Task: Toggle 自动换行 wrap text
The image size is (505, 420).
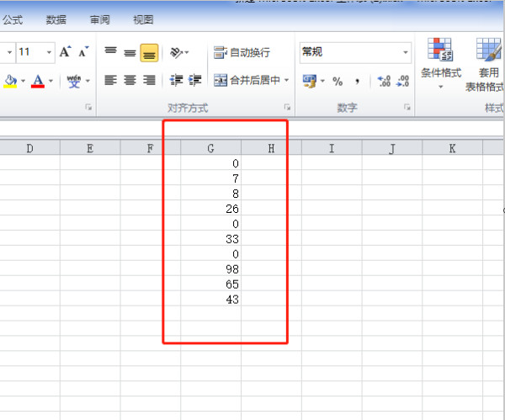Action: [x=242, y=52]
